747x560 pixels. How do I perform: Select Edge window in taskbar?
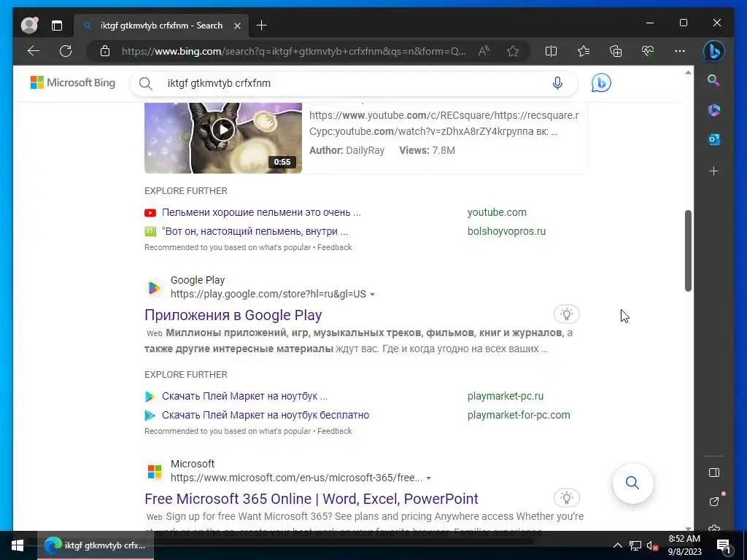96,545
